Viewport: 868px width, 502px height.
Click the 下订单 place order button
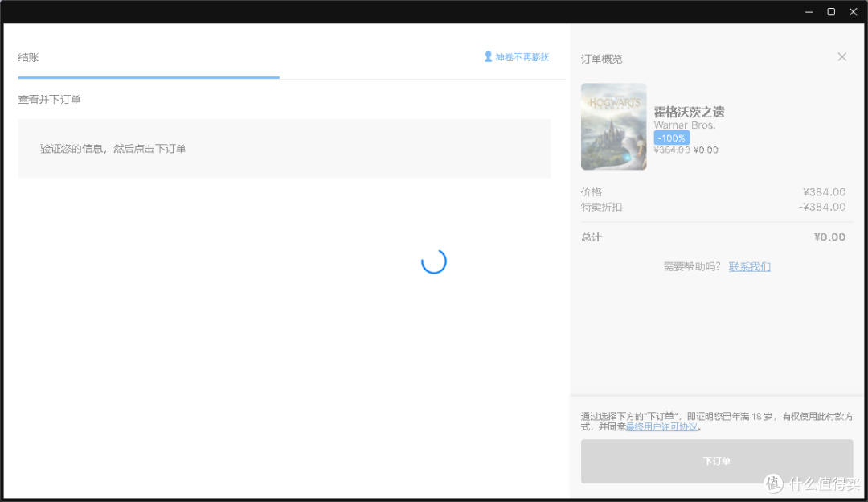click(x=716, y=461)
